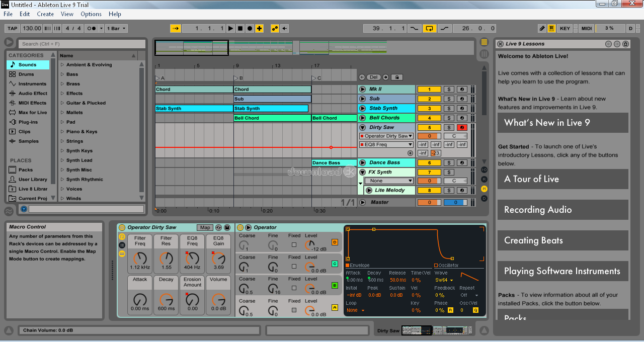This screenshot has height=342, width=644.
Task: Deactivate track 3 Stab Synth activator
Action: pos(429,109)
